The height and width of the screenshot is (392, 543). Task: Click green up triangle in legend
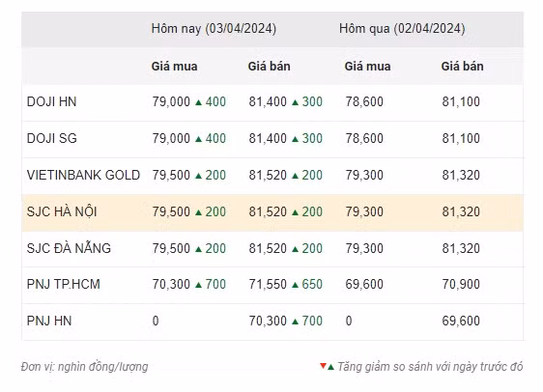[330, 367]
